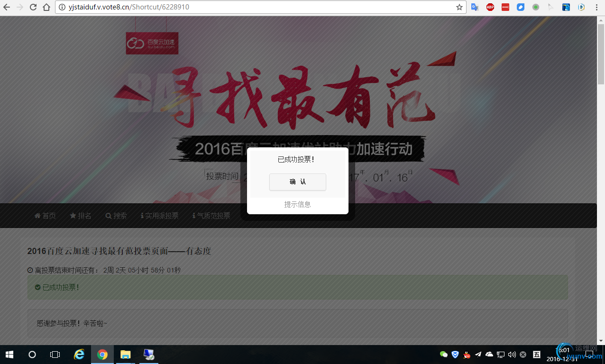
Task: Open the Chrome three-dot menu
Action: pos(597,7)
